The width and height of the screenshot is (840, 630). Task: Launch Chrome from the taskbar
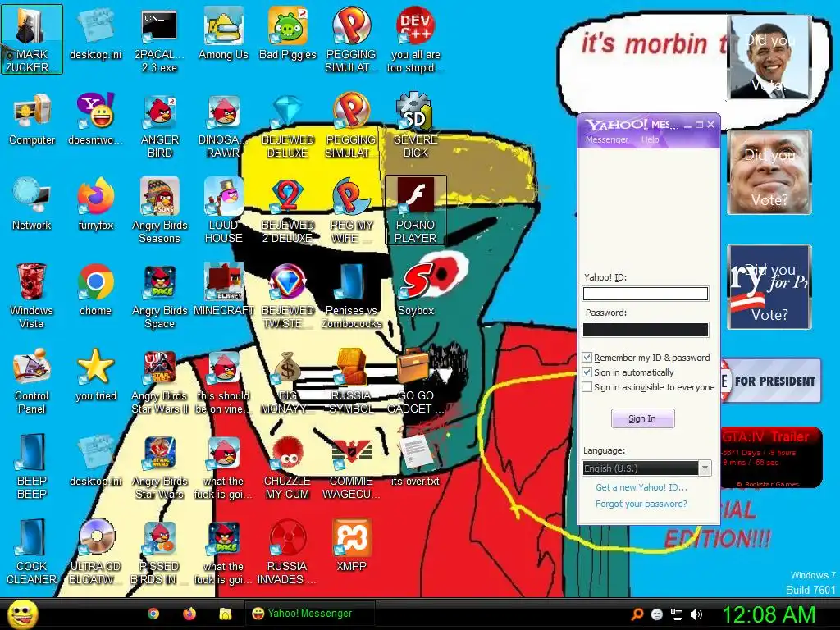(153, 614)
